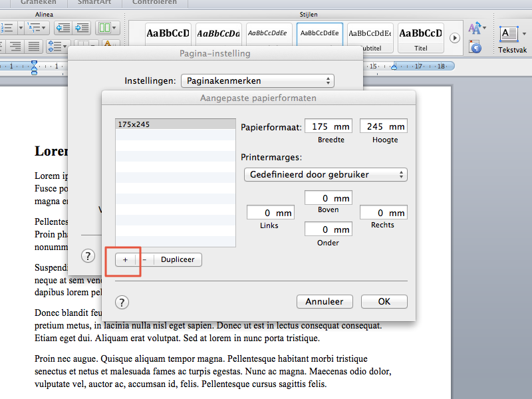The height and width of the screenshot is (399, 532).
Task: Open the multilevel list dropdown arrow
Action: pyautogui.click(x=44, y=28)
